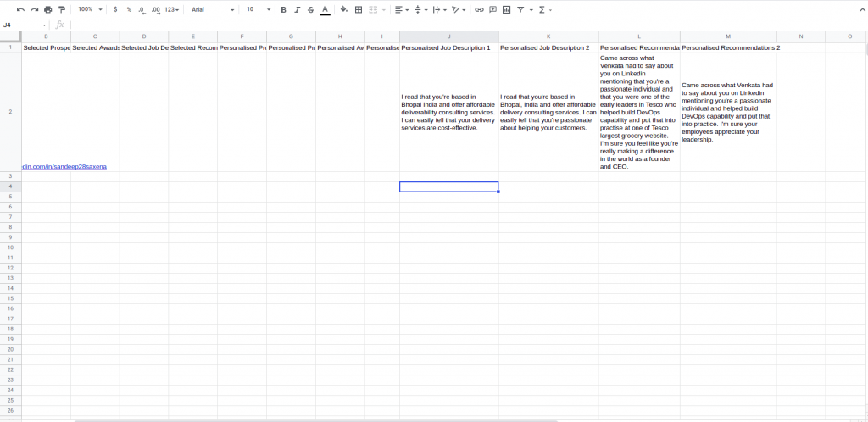
Task: Click the selected cell J4
Action: click(449, 187)
